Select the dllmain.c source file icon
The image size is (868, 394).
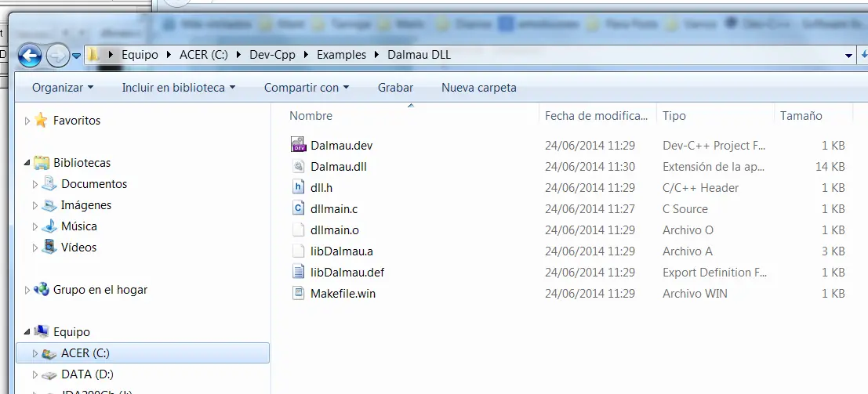click(299, 208)
